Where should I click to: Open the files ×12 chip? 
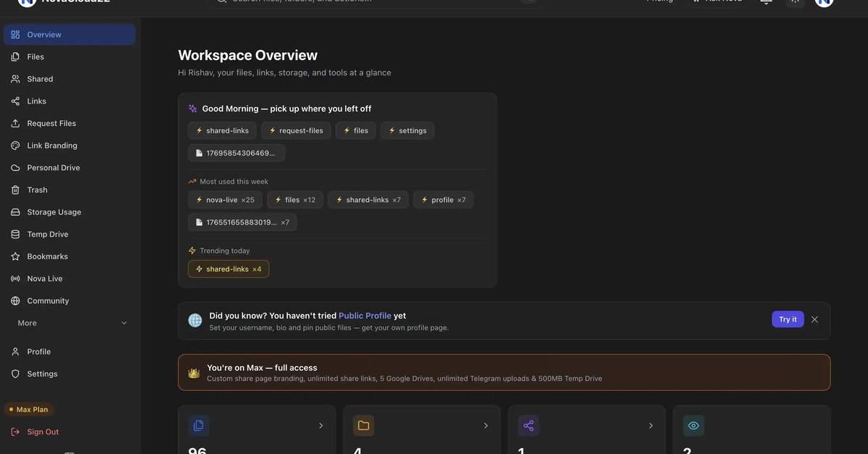pos(295,200)
